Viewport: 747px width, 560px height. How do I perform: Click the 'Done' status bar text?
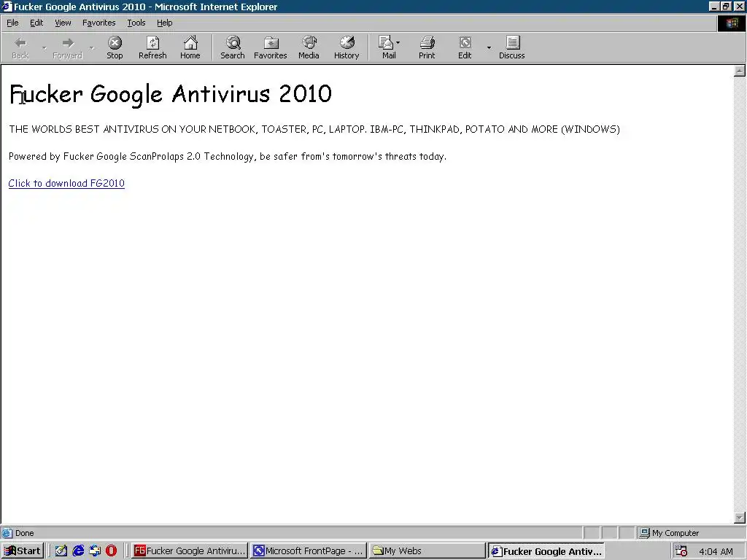24,533
